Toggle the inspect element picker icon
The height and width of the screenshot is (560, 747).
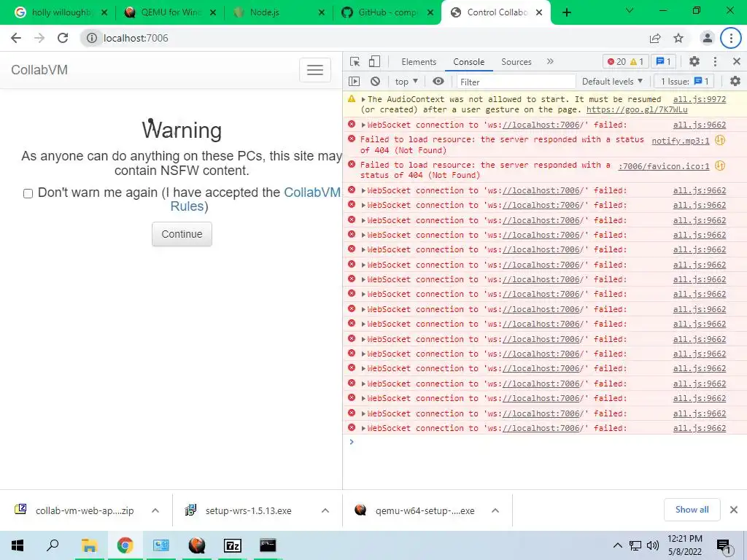coord(355,61)
